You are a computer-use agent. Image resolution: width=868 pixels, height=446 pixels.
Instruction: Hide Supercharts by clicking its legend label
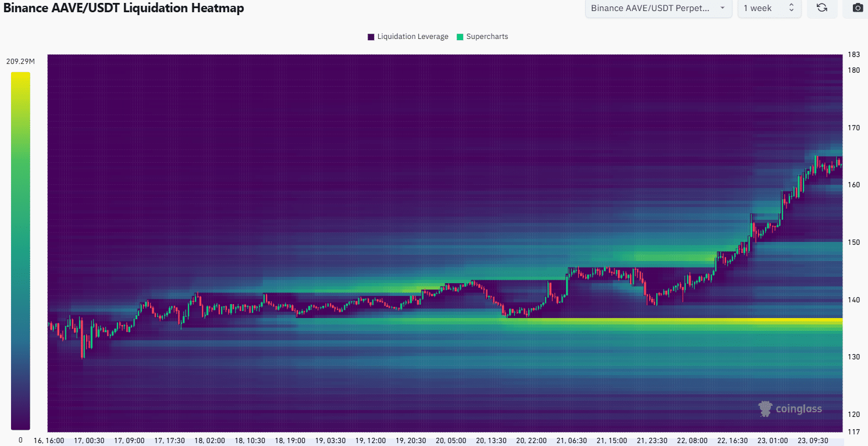click(486, 36)
